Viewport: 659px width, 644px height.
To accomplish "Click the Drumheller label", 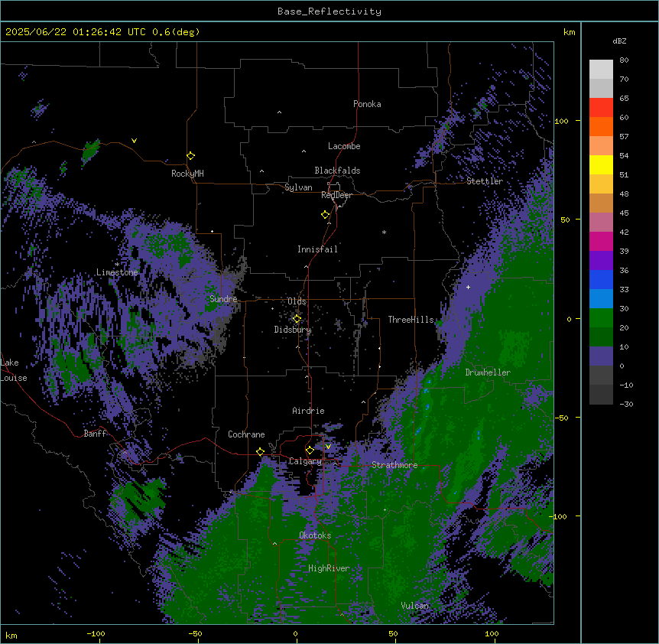I will tap(488, 372).
